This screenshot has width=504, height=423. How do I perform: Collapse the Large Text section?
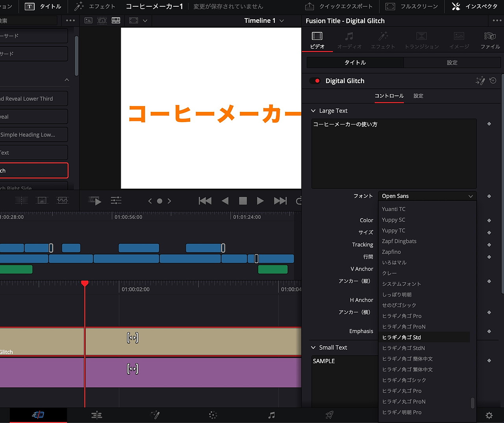coord(313,111)
